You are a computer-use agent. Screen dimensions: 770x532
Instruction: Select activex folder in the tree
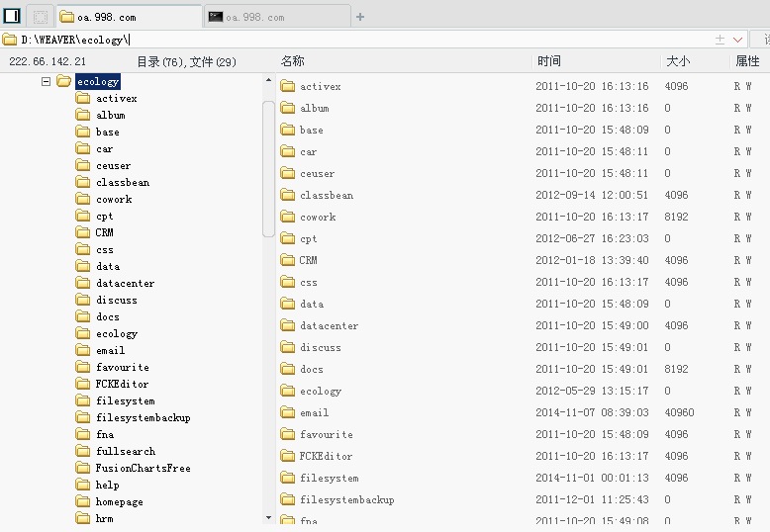tap(117, 98)
